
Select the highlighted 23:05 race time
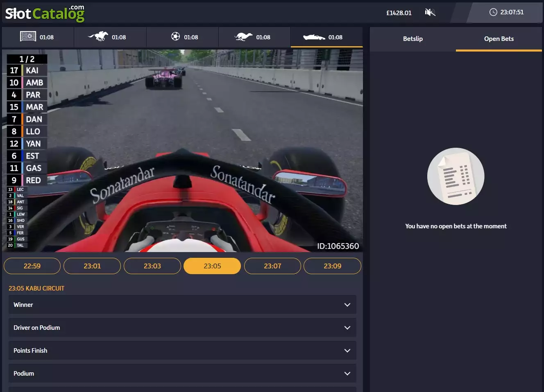(x=212, y=266)
